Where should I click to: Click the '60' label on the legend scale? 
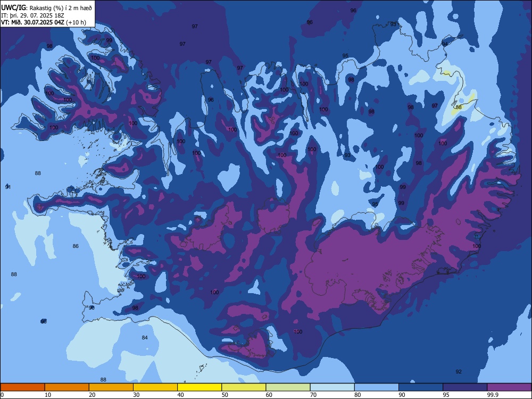(x=269, y=395)
